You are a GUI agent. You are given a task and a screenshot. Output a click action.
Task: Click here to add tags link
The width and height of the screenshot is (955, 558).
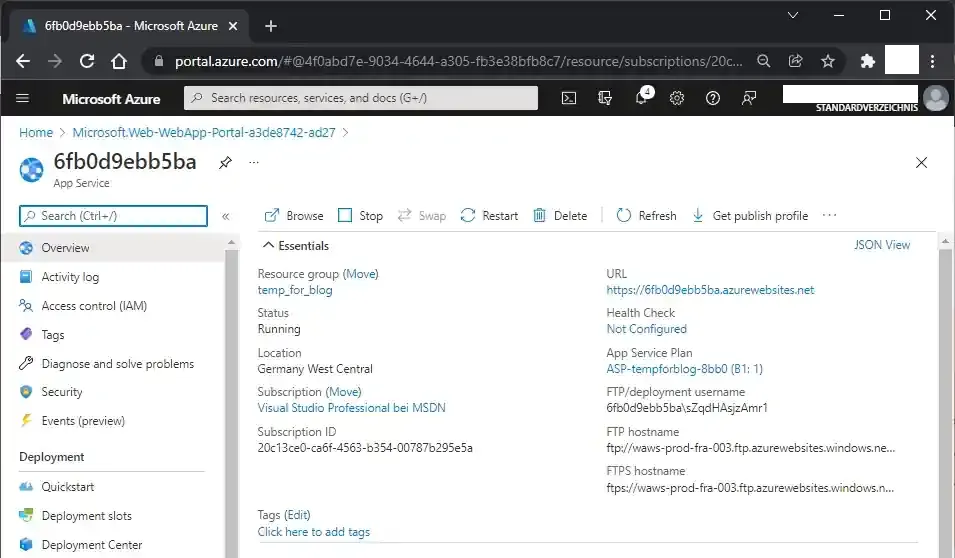click(x=314, y=532)
